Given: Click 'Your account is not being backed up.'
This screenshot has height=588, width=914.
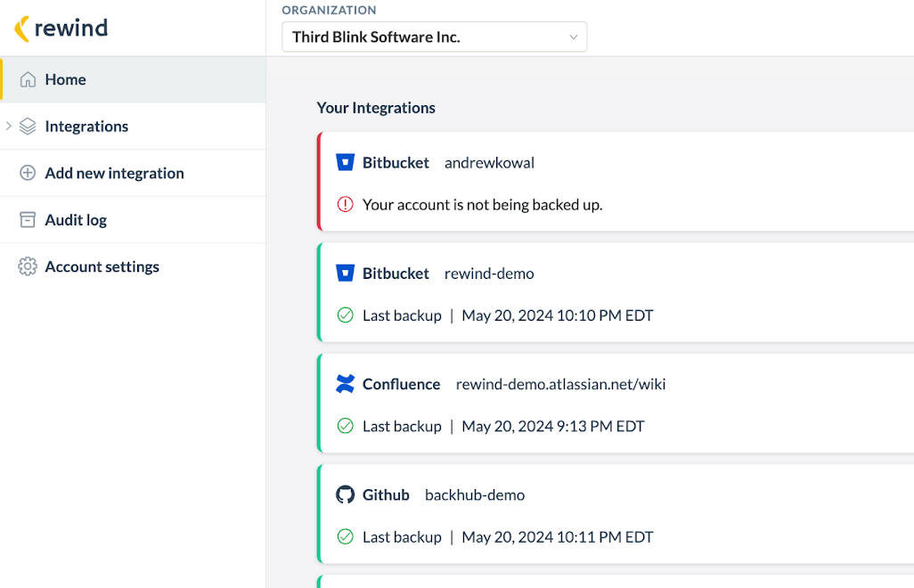Looking at the screenshot, I should click(483, 205).
